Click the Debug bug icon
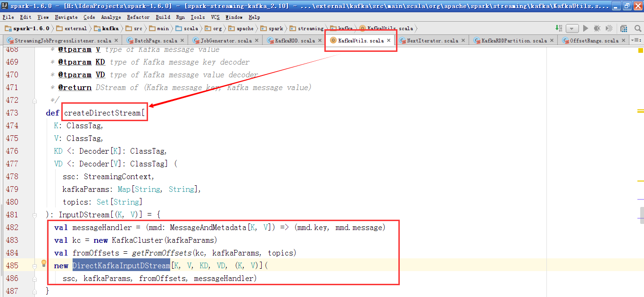This screenshot has width=644, height=297. 598,28
